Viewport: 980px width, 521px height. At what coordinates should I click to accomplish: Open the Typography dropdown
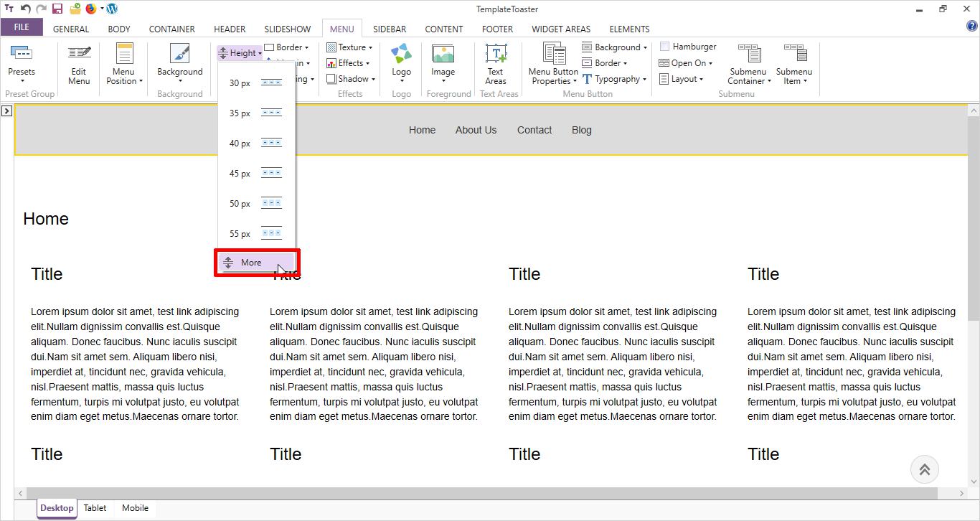(615, 79)
